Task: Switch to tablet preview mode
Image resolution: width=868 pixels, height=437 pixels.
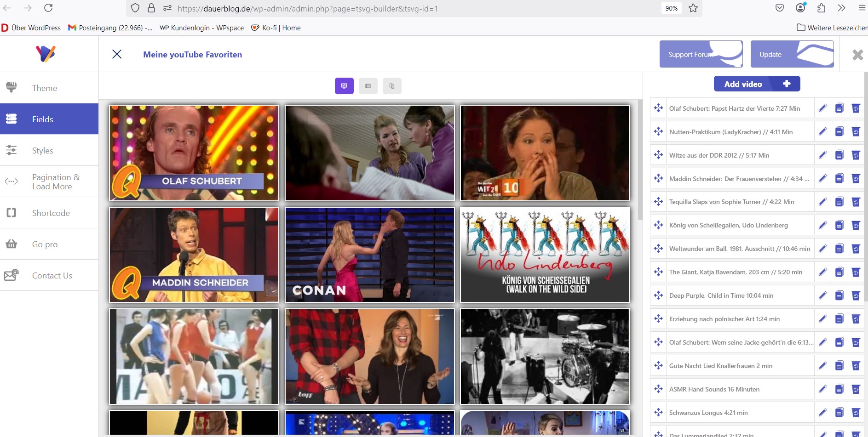Action: point(368,86)
